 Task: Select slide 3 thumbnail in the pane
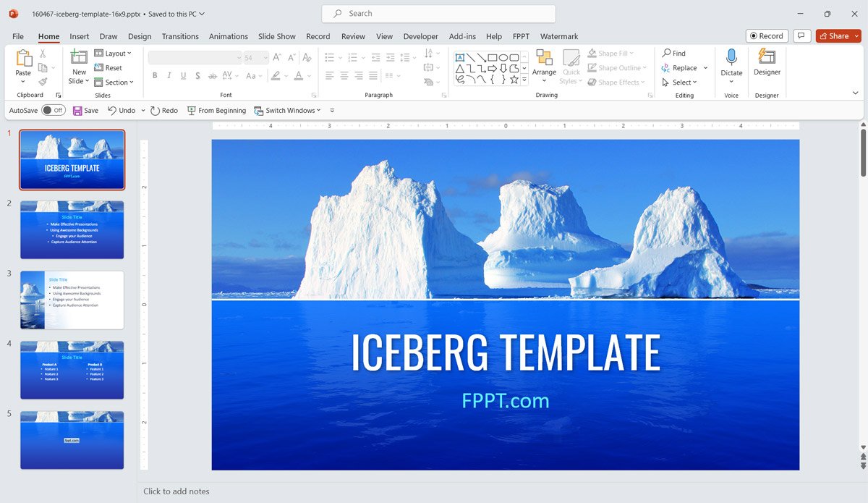click(72, 299)
